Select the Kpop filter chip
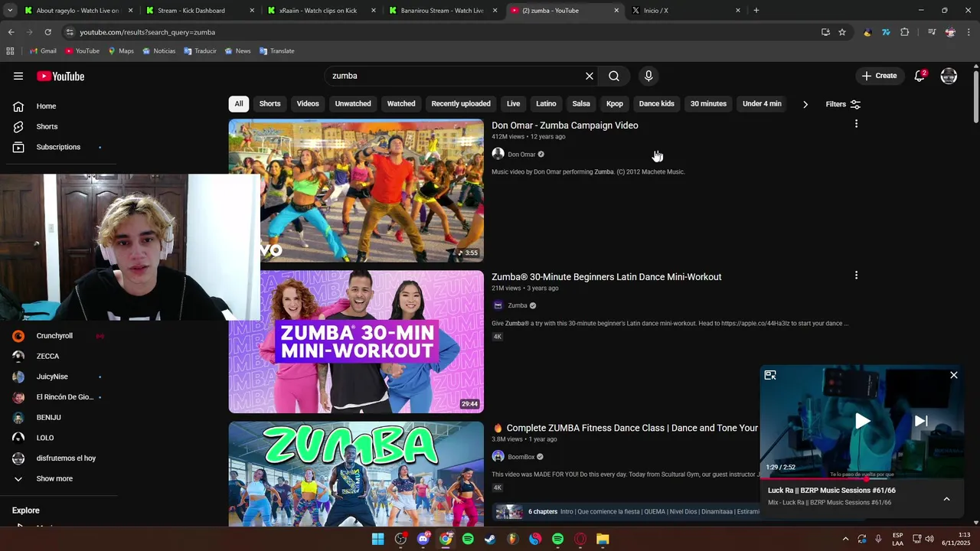980x551 pixels. pos(615,104)
